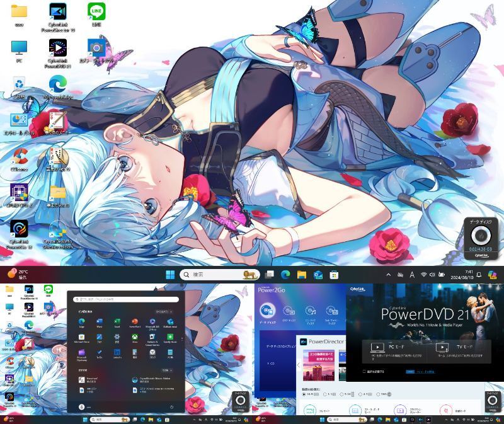This screenshot has width=504, height=424.
Task: Click the Start menu search field
Action: [x=125, y=299]
